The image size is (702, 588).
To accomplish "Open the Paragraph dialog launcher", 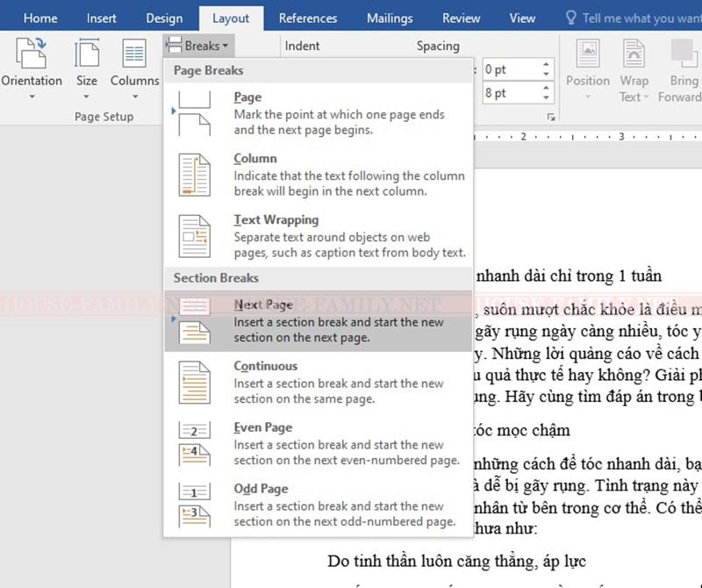I will [551, 118].
